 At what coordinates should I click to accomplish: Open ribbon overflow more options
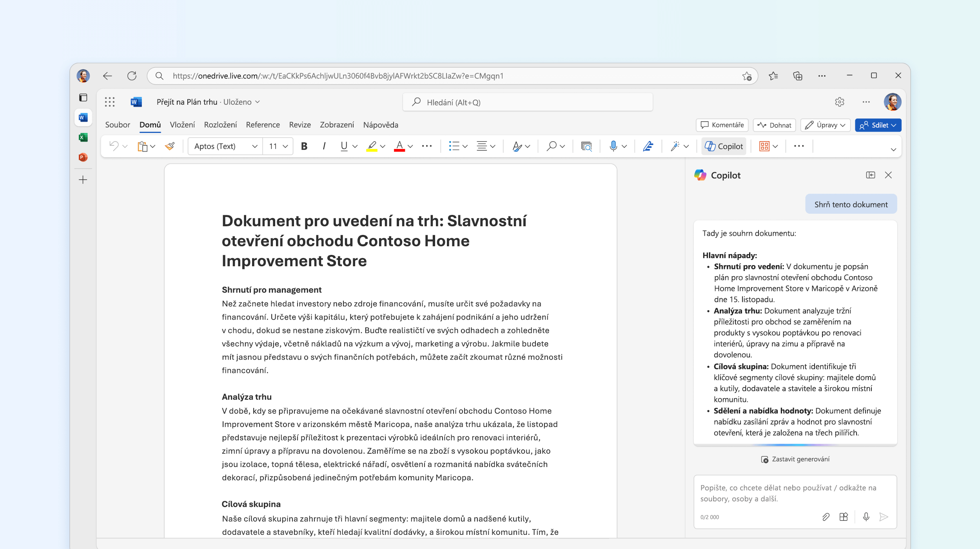pyautogui.click(x=799, y=146)
